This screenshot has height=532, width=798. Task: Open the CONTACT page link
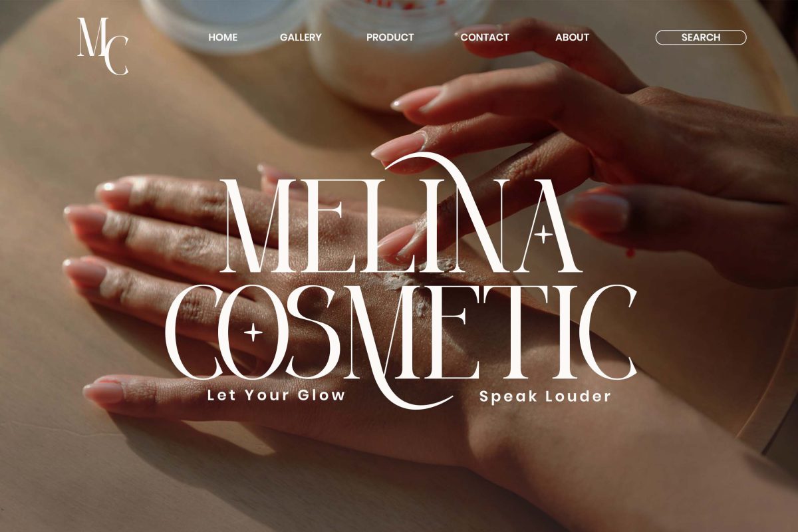tap(485, 37)
